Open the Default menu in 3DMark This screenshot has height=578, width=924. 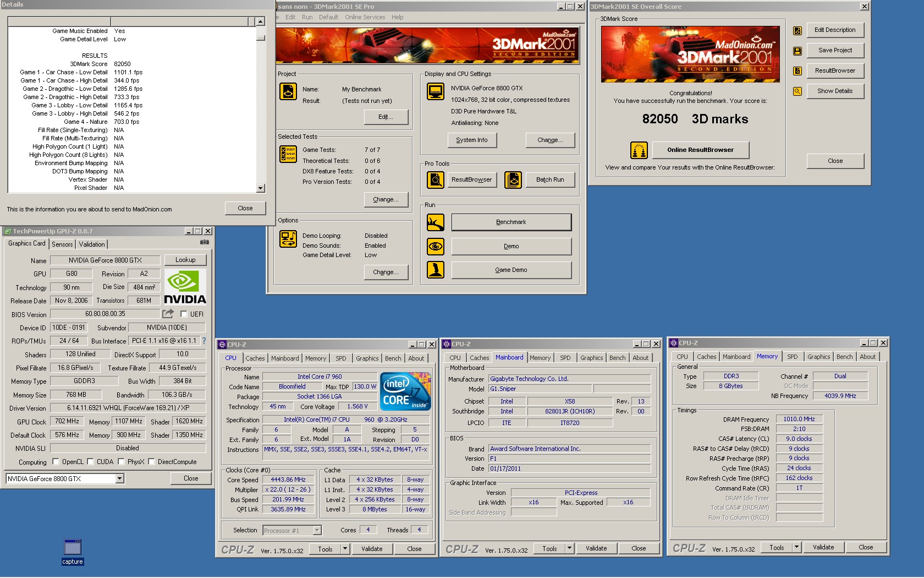[x=328, y=17]
